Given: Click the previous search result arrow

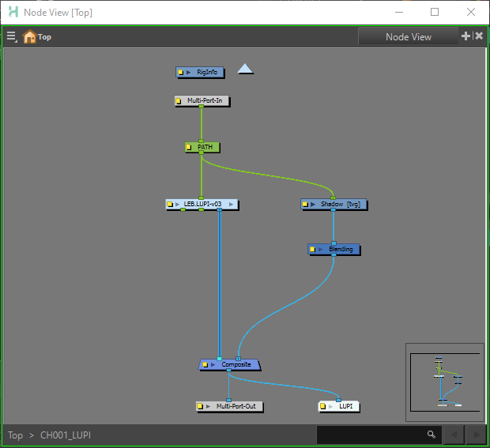Looking at the screenshot, I should (453, 435).
